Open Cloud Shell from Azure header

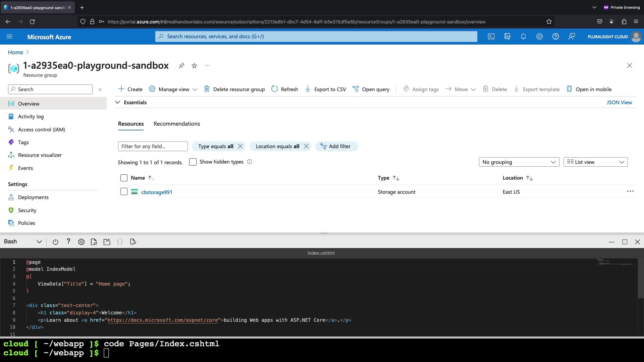(x=491, y=37)
